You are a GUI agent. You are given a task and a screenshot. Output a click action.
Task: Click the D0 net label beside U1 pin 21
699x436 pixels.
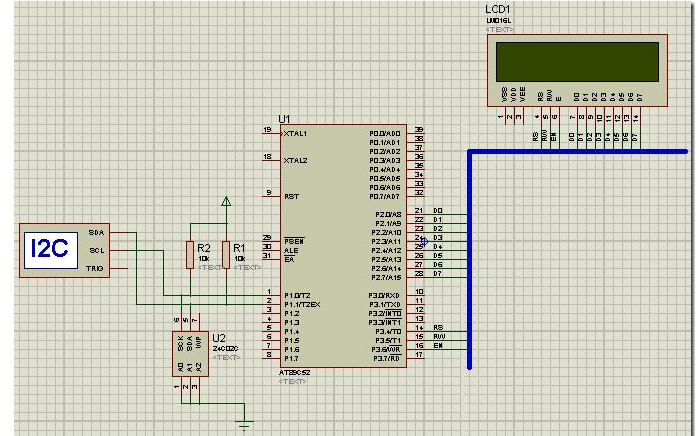438,210
